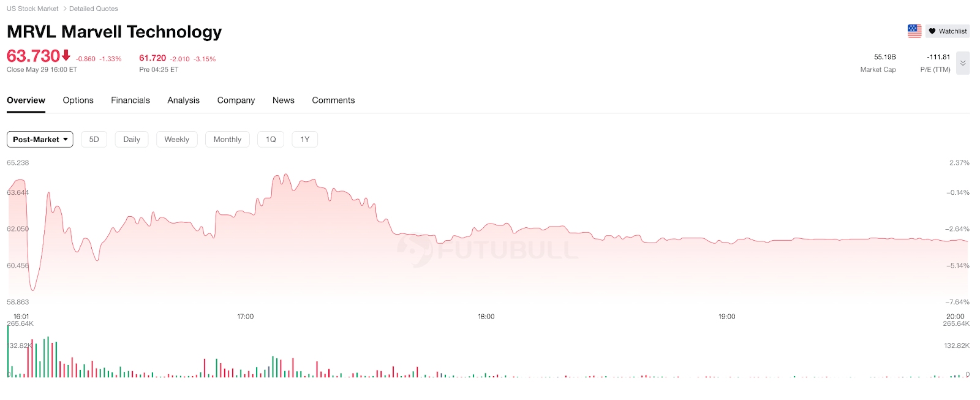The image size is (980, 400).
Task: Click the Detailed Quotes breadcrumb link
Action: coord(93,8)
